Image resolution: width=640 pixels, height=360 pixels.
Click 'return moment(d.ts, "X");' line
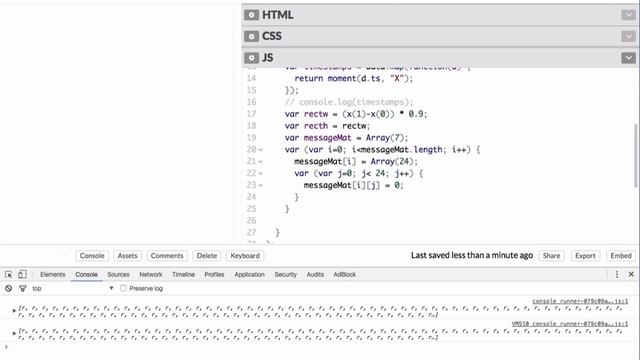(353, 78)
